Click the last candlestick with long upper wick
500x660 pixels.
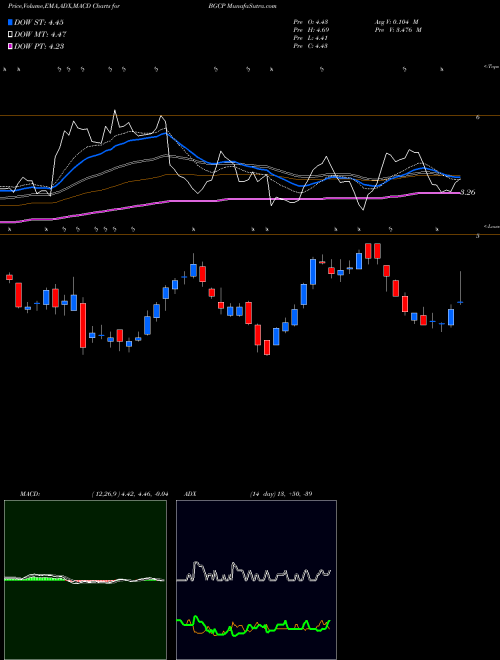[460, 288]
